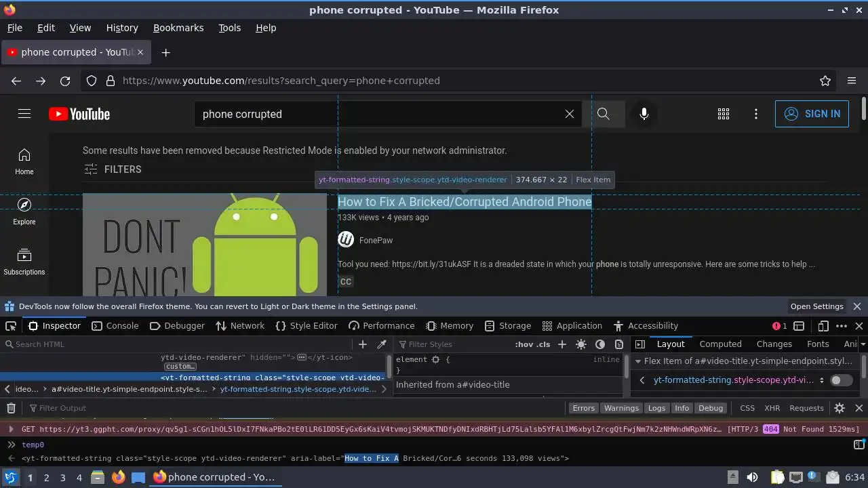Open the FonePaw channel link
The image size is (868, 488).
tap(376, 241)
